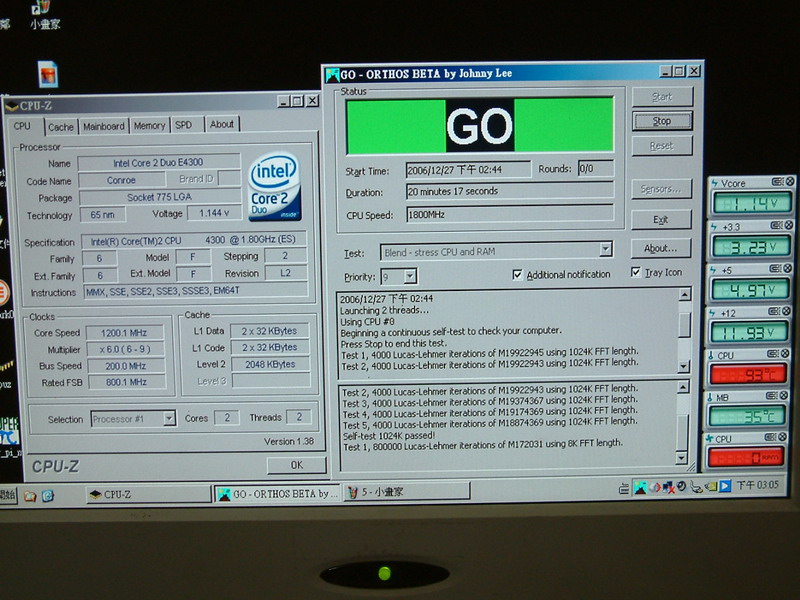800x600 pixels.
Task: Click the Duration field showing 20 minutes 17 seconds
Action: [x=510, y=191]
